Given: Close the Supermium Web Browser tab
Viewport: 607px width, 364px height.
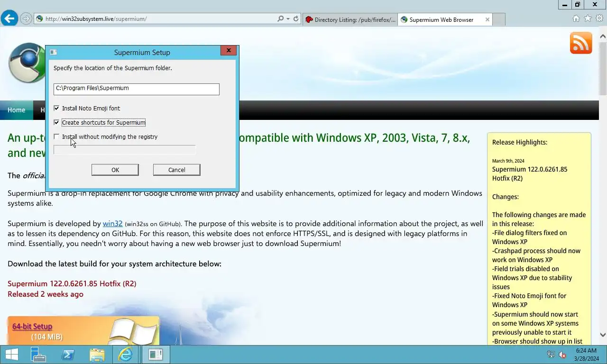Looking at the screenshot, I should 487,19.
